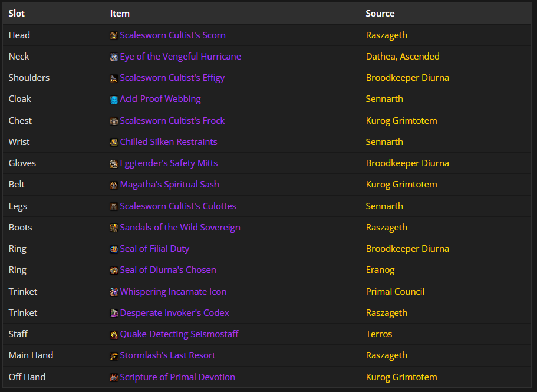Follow the Seal of Diurna's Chosen link
537x392 pixels.
tap(167, 270)
